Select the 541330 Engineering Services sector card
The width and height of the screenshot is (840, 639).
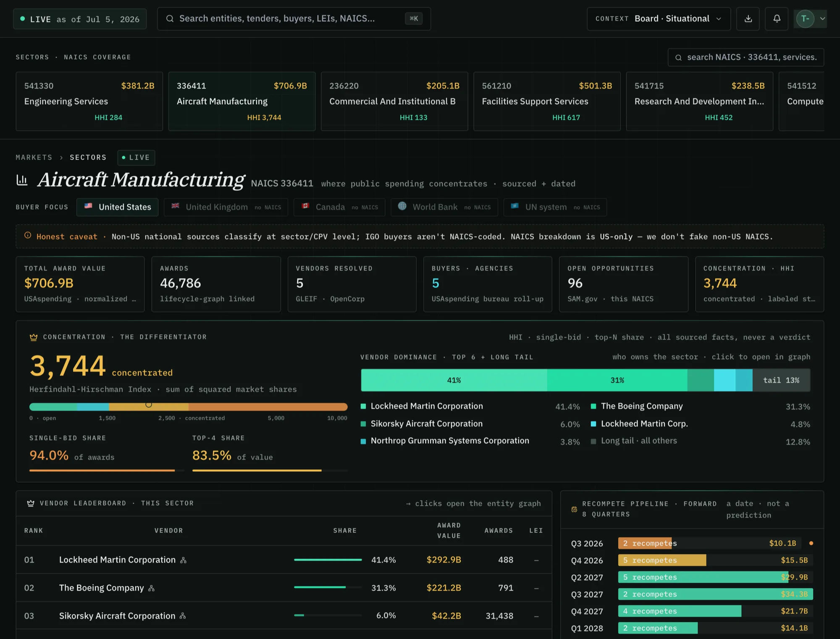pos(89,101)
